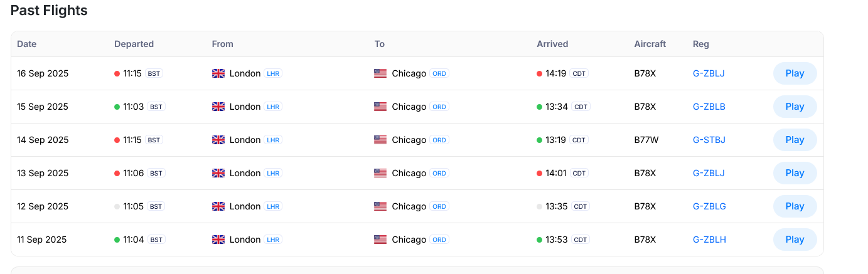Play the 15 Sep 2025 flight
The image size is (868, 274).
coord(795,107)
